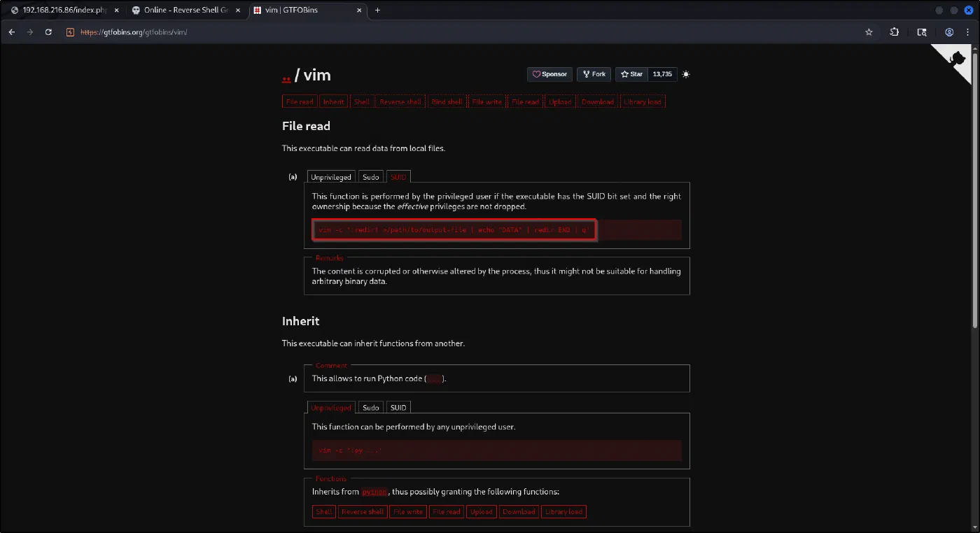Jump to Library load tag under the heading

tap(643, 101)
